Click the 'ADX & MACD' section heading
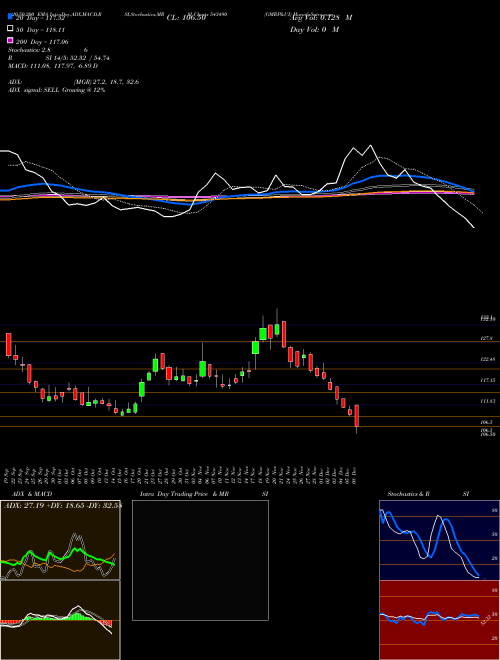The height and width of the screenshot is (660, 500). (32, 494)
